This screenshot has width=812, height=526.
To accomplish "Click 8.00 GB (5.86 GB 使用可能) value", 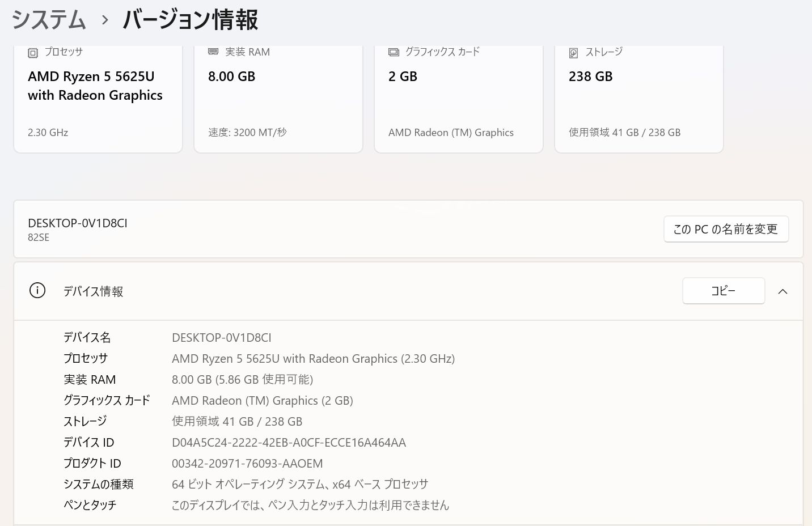I will tap(243, 380).
